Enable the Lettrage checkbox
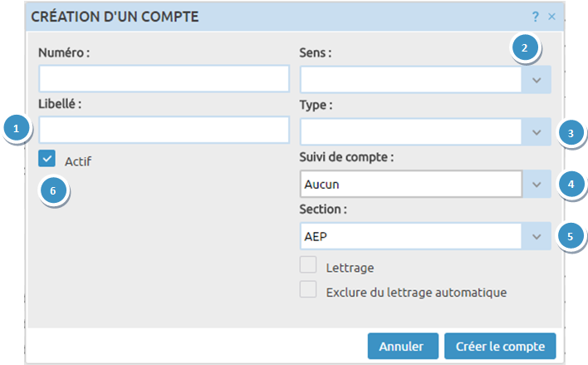The image size is (588, 365). pyautogui.click(x=308, y=266)
